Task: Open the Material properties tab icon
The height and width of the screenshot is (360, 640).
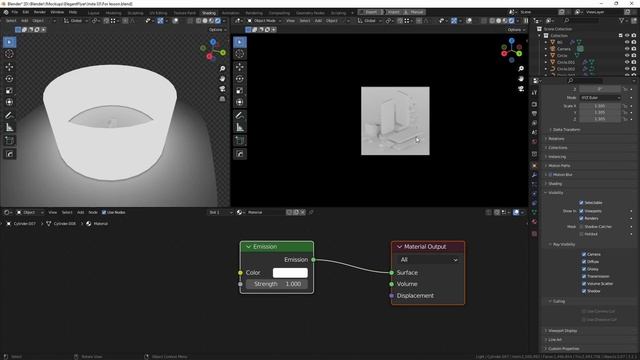Action: pyautogui.click(x=534, y=222)
